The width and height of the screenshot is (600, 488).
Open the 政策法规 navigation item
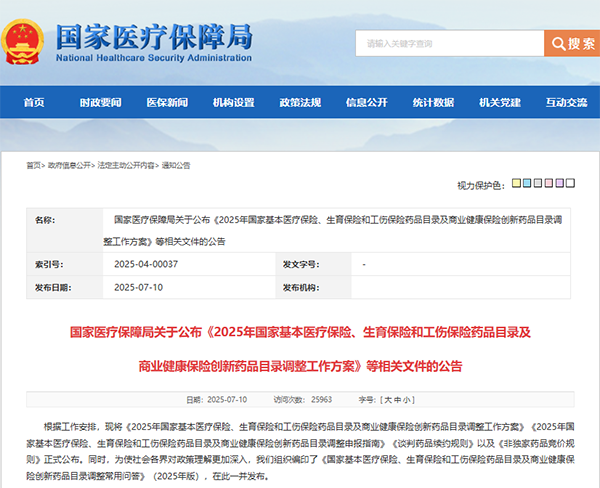300,102
